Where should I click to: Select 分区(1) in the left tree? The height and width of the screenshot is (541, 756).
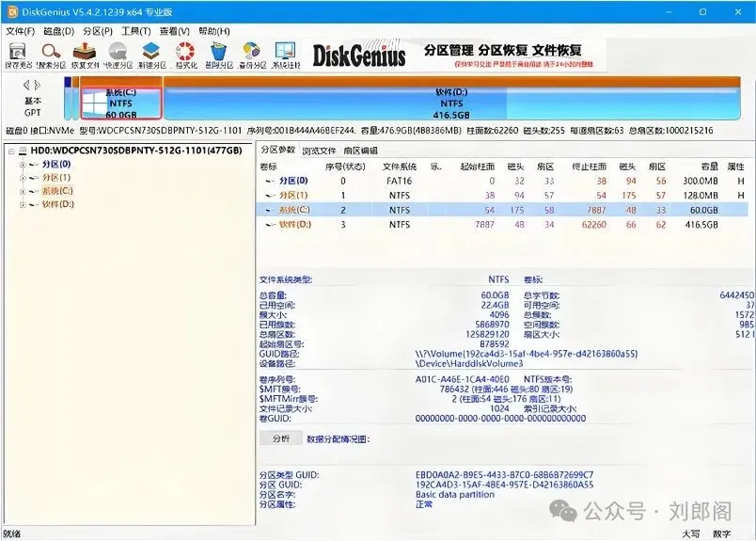pos(56,178)
